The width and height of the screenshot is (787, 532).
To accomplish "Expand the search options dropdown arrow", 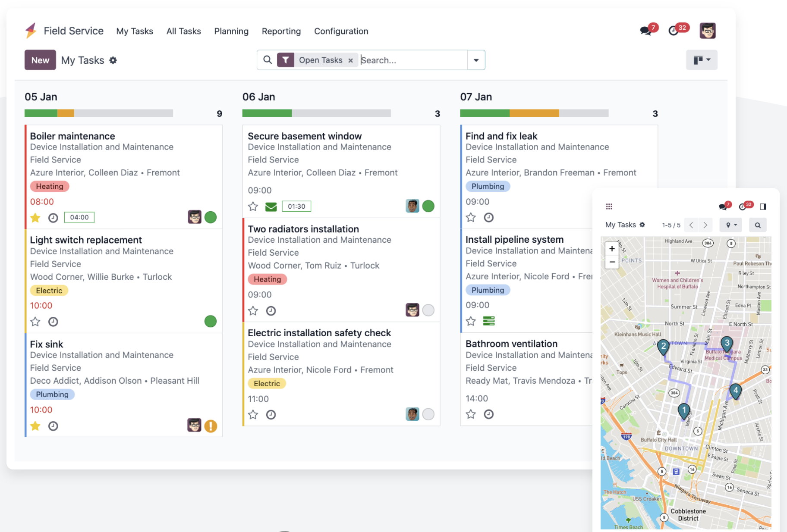I will tap(476, 60).
